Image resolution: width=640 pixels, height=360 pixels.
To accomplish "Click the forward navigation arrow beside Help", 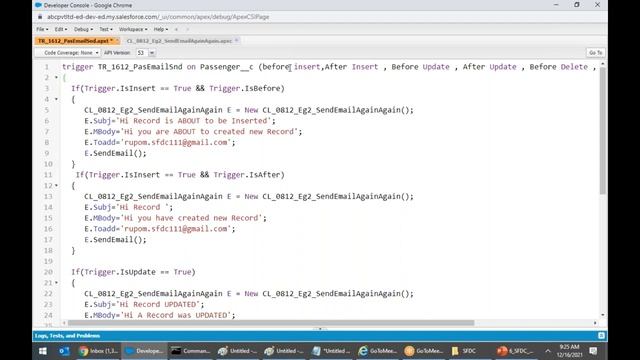I will pyautogui.click(x=187, y=29).
